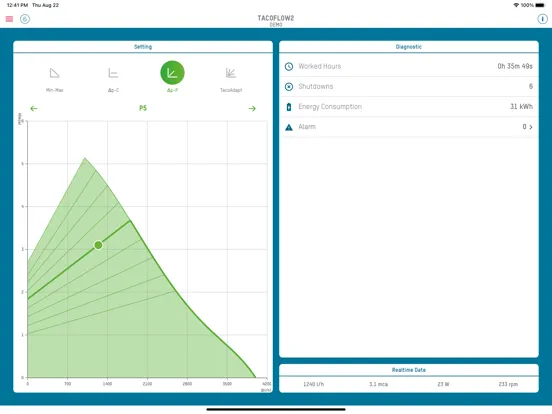Select the green Δp-P proportional mode icon
Screen dimensions: 552x414
pos(172,73)
